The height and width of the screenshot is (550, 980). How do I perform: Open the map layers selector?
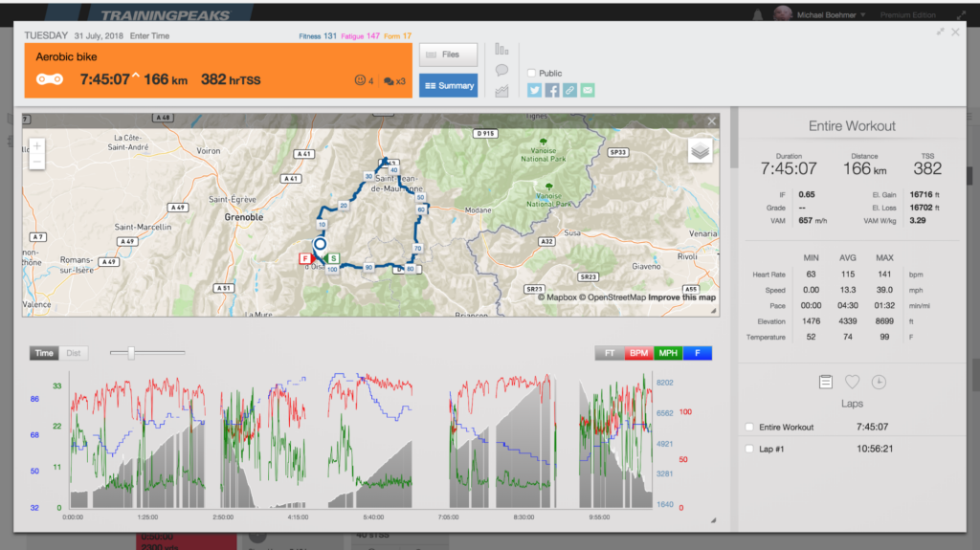click(700, 151)
